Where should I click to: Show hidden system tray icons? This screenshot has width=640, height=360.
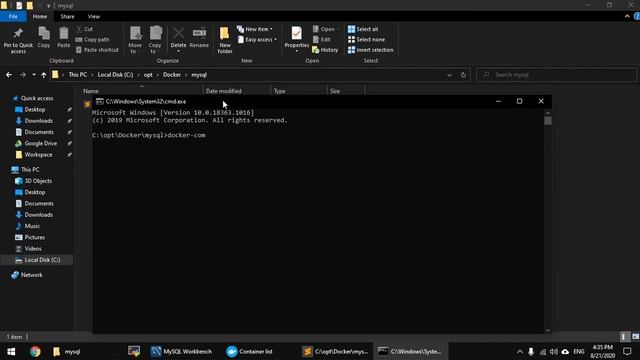click(x=520, y=351)
